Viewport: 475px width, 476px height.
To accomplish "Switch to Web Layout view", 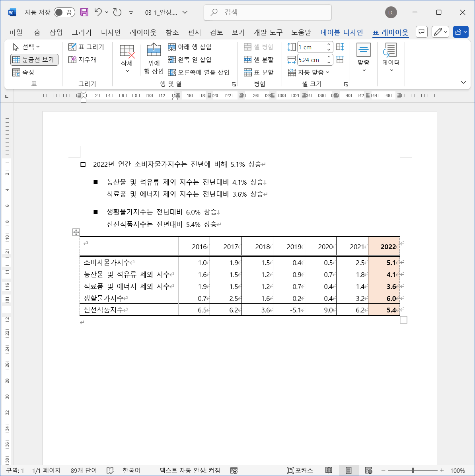I will pyautogui.click(x=369, y=470).
